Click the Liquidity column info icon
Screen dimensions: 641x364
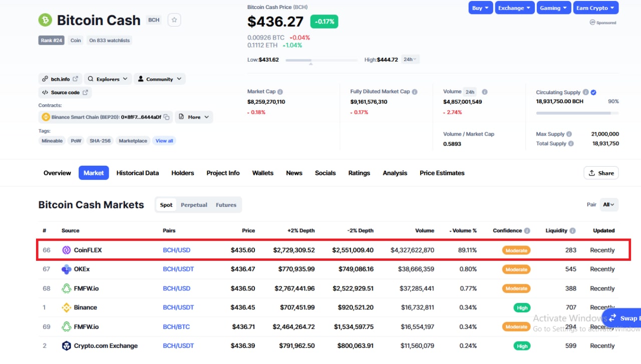coord(572,231)
